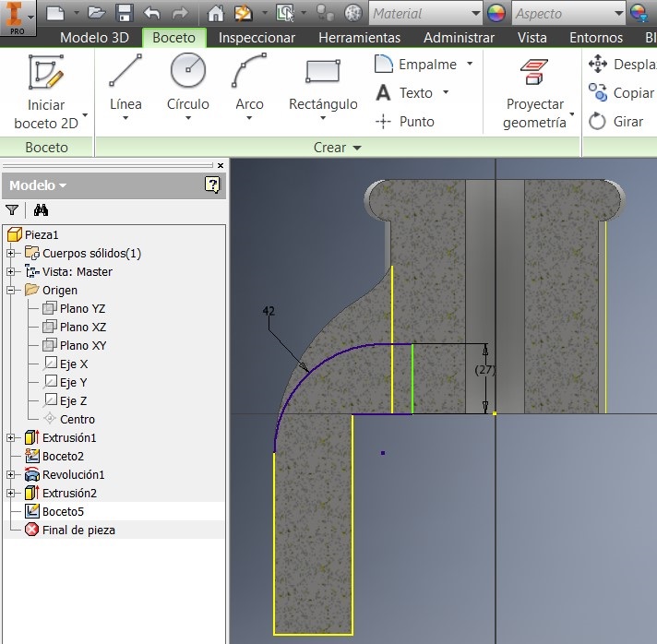The width and height of the screenshot is (657, 644).
Task: Open Model browser help icon
Action: [212, 185]
